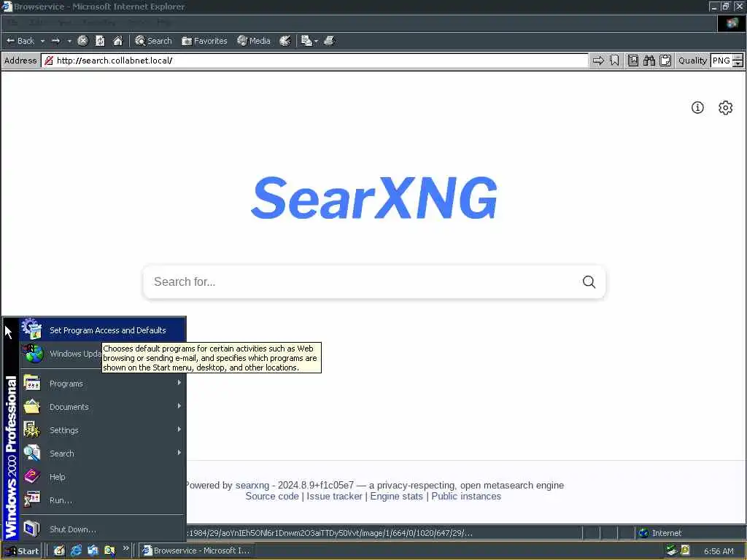Decrease Quality with the down stepper arrow
747x560 pixels.
pos(738,64)
